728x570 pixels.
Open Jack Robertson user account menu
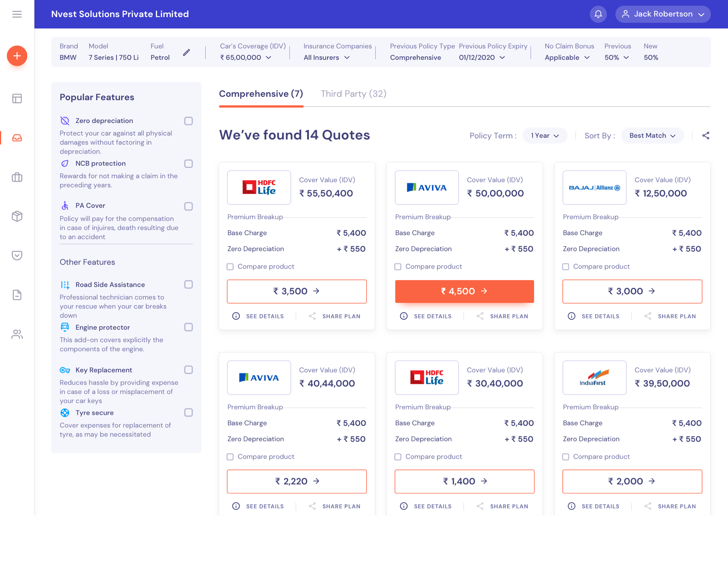click(x=663, y=14)
